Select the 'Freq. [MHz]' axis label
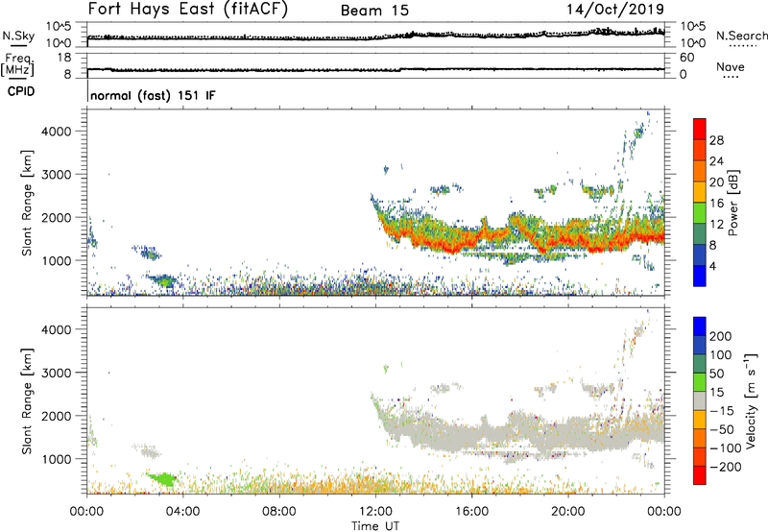The height and width of the screenshot is (532, 768). (18, 64)
